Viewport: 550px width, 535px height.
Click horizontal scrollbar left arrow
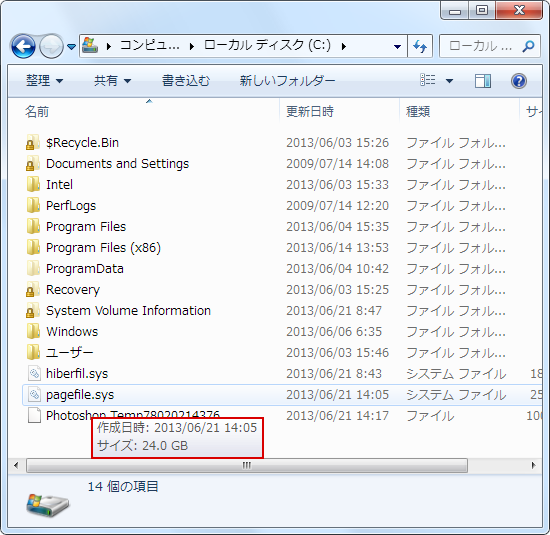click(16, 466)
